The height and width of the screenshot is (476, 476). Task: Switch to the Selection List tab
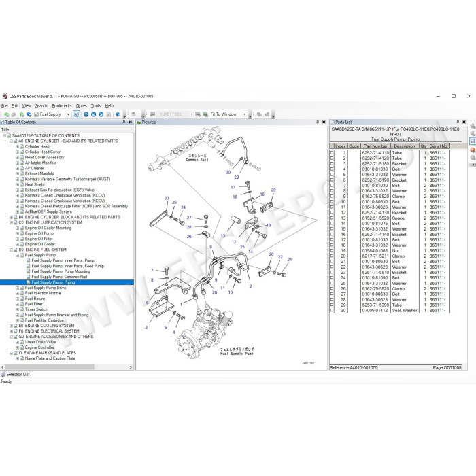16,374
